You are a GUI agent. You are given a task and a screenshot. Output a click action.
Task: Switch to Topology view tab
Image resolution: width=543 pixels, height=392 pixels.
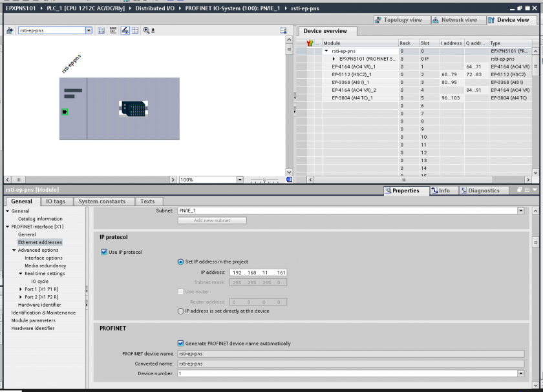[401, 20]
